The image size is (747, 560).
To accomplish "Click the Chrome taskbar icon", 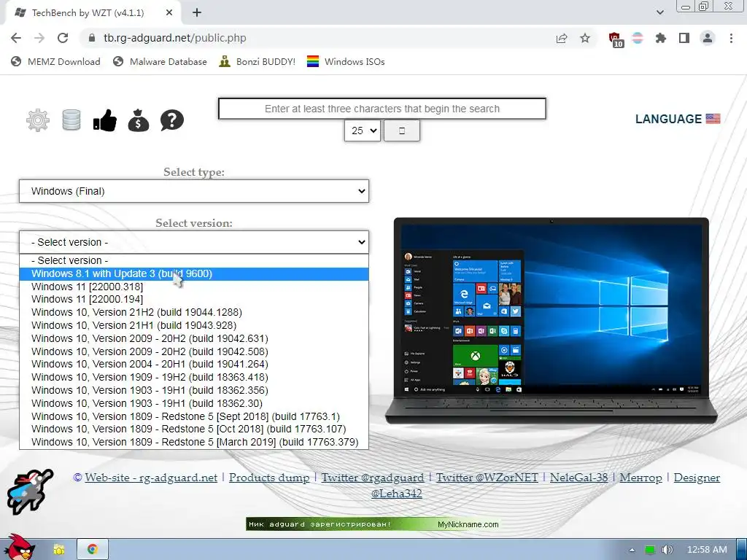I will 93,550.
